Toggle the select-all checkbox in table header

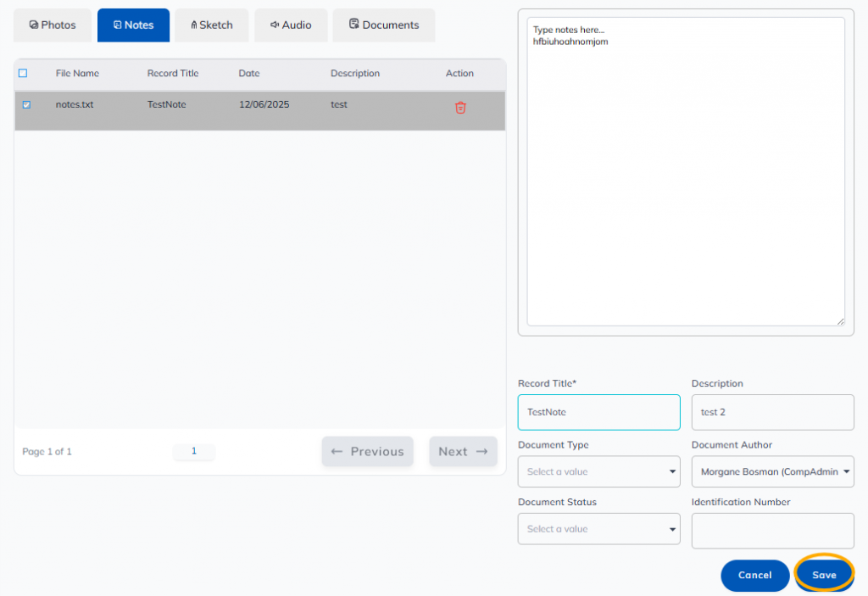pos(23,73)
